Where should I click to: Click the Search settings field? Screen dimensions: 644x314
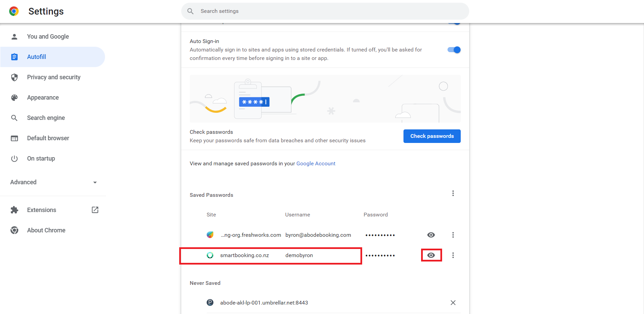(x=325, y=11)
